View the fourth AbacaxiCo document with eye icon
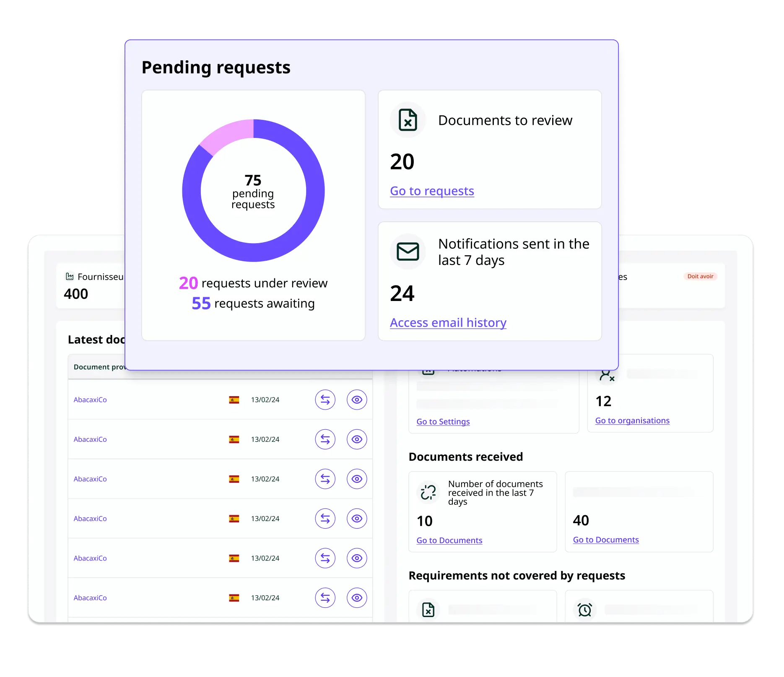784x677 pixels. pyautogui.click(x=357, y=519)
